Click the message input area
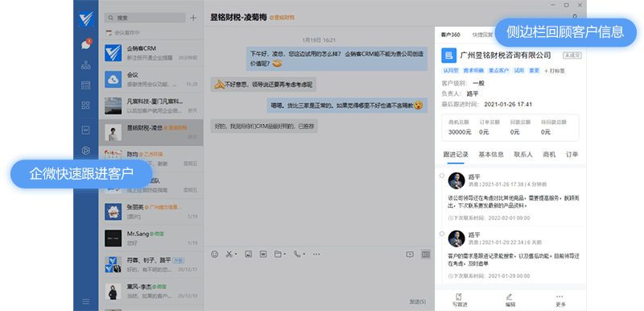This screenshot has width=644, height=311. [319, 278]
